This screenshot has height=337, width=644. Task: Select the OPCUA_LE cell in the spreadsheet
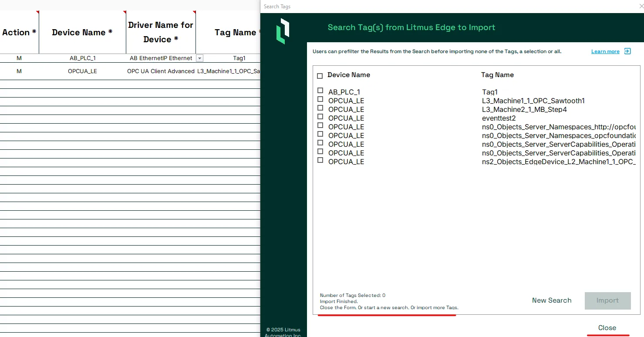[82, 71]
